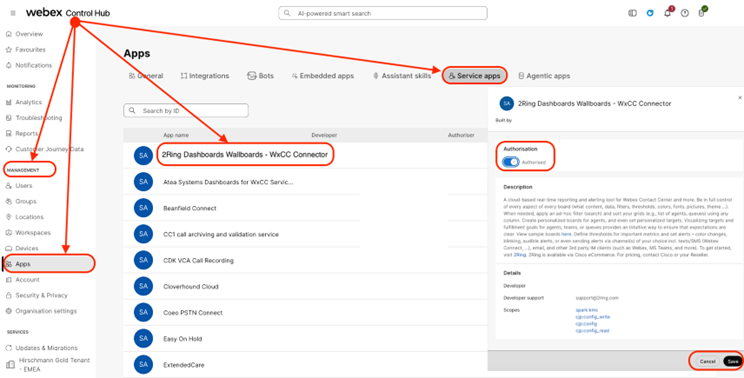
Task: Sort by the Authoriser column header
Action: click(461, 135)
